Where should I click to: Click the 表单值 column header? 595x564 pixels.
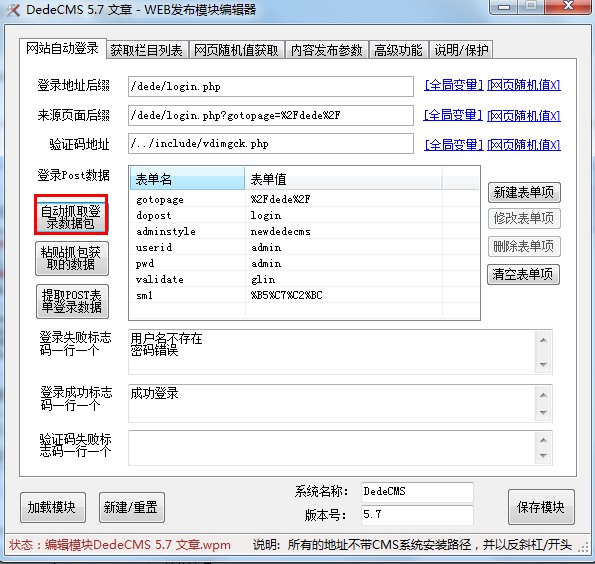pyautogui.click(x=343, y=179)
